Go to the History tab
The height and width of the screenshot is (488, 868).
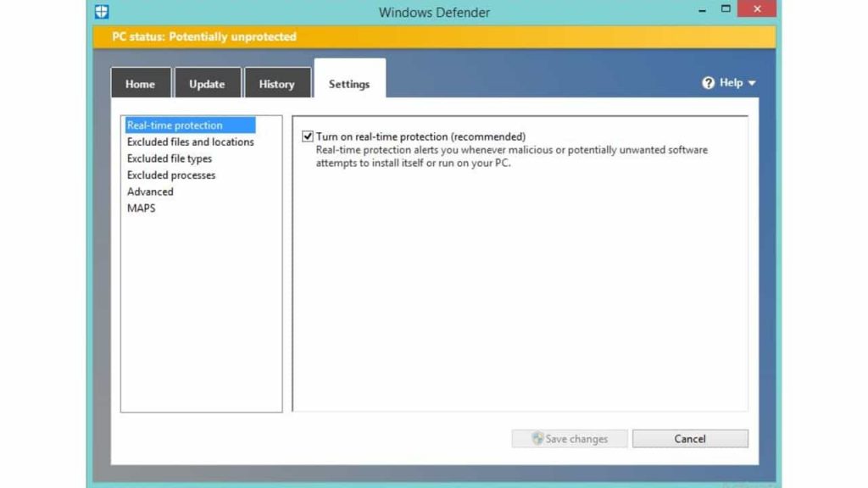coord(277,83)
